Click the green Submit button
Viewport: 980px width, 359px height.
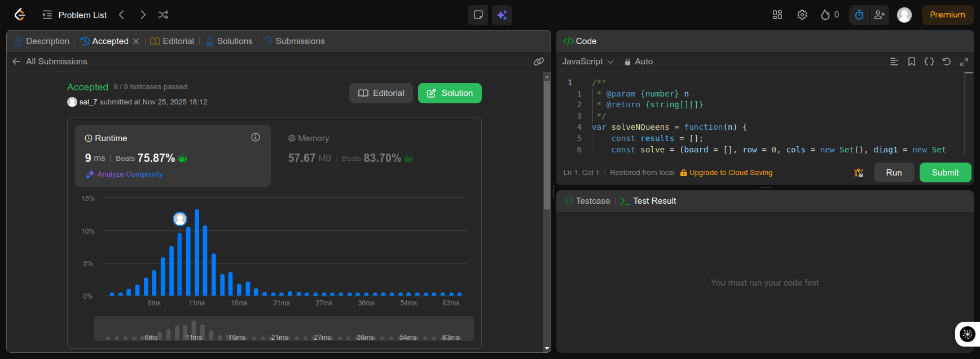(944, 173)
